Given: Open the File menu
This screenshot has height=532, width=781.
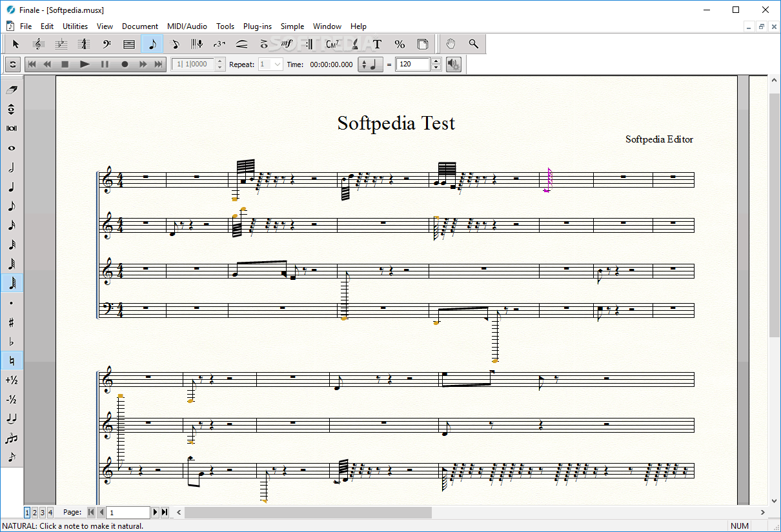Looking at the screenshot, I should pos(26,26).
